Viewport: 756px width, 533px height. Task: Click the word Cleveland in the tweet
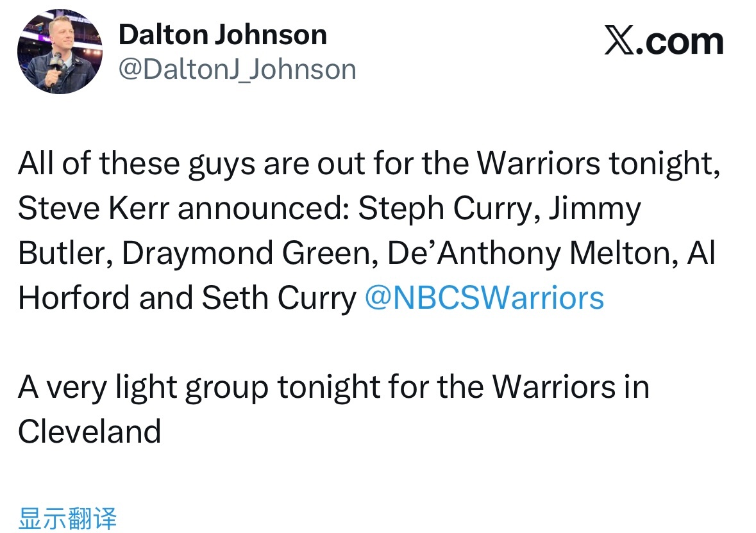(89, 431)
